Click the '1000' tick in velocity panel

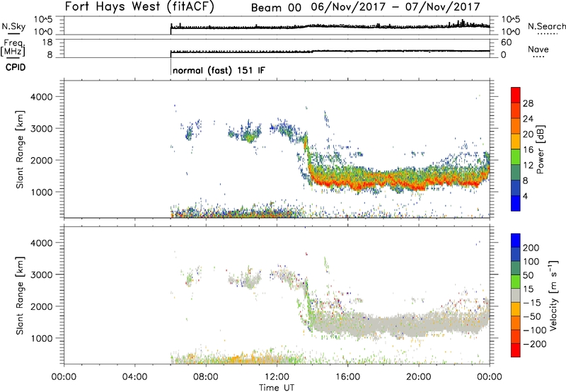(41, 338)
